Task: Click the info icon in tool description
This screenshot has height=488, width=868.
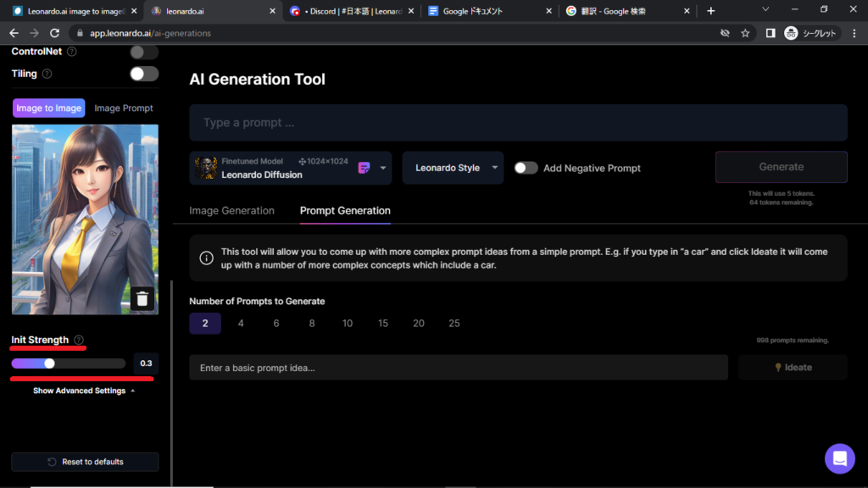Action: coord(206,258)
